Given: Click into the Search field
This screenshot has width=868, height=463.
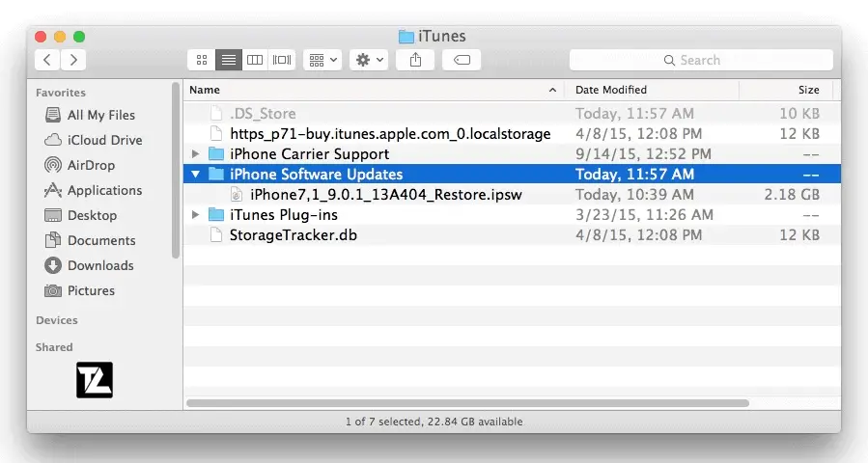Looking at the screenshot, I should (x=701, y=60).
